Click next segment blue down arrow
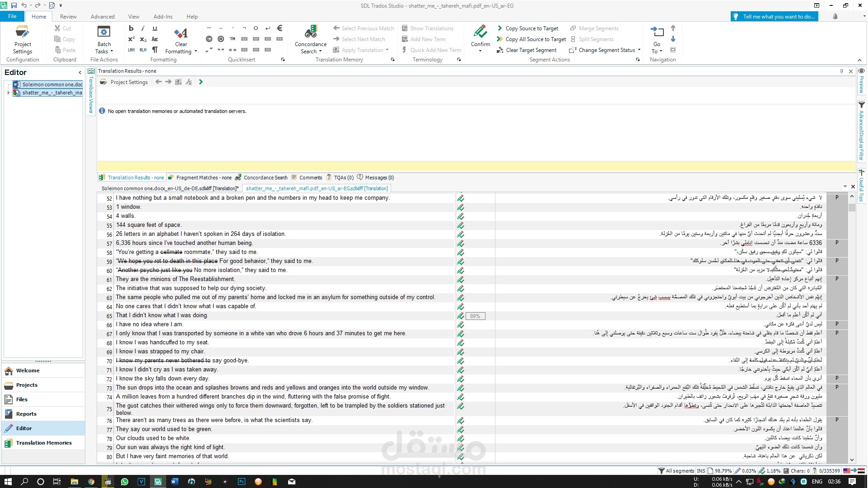Viewport: 868px width, 488px height. tap(673, 39)
